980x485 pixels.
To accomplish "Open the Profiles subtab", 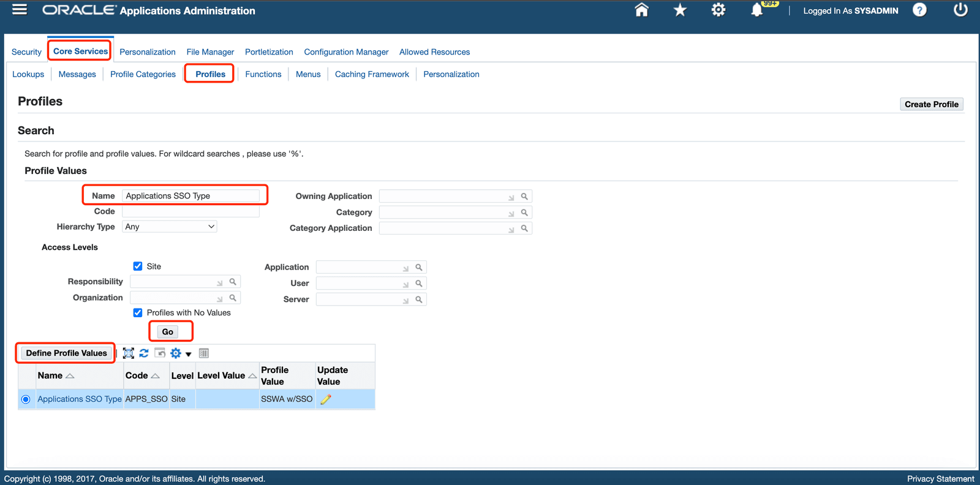I will [x=210, y=74].
